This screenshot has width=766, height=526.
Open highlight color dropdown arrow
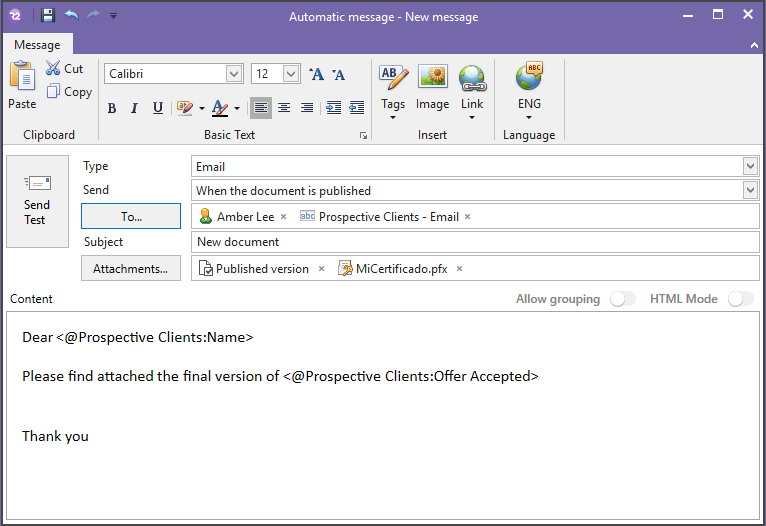coord(201,108)
